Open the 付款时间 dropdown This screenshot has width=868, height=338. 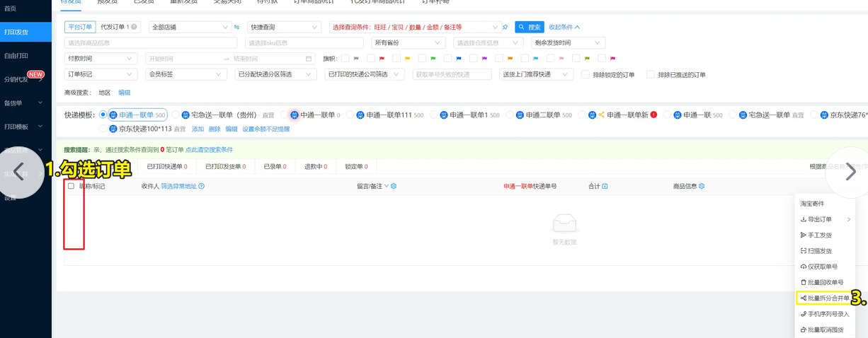click(x=100, y=59)
